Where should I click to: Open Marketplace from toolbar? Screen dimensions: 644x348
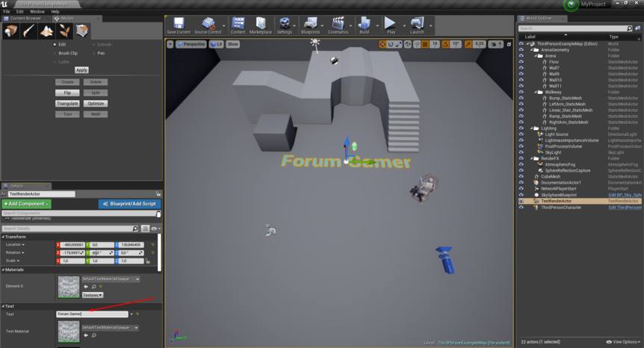point(261,25)
